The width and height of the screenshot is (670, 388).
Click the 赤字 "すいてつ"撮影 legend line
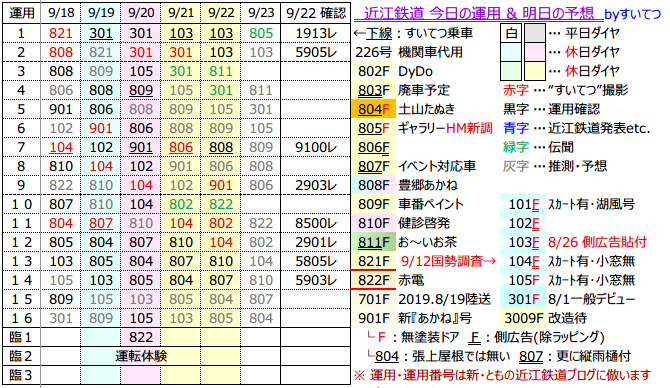565,90
